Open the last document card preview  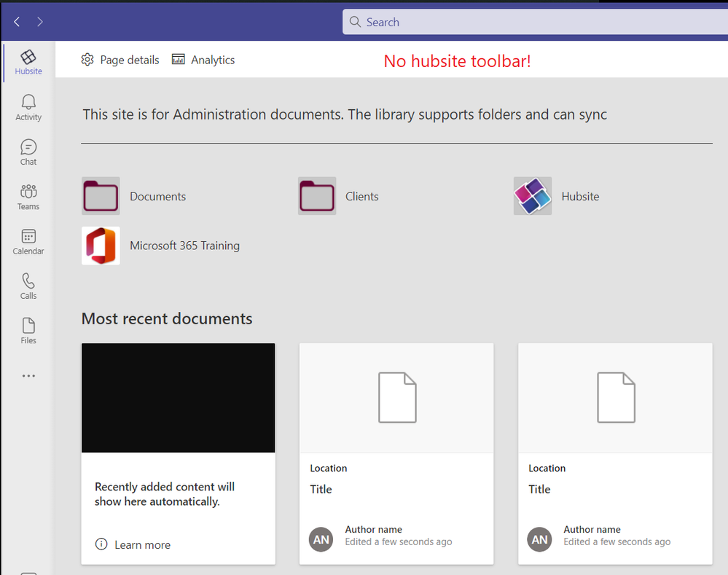click(x=616, y=398)
